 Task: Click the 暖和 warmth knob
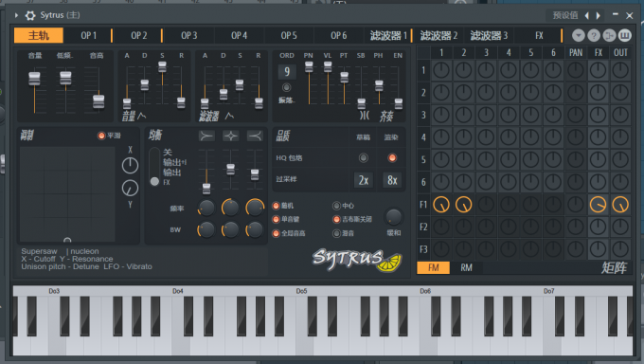393,217
